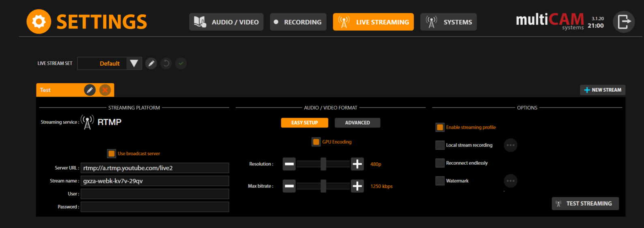Enable Reconnect endlessly checkbox
Screen dimensions: 644x228
tap(440, 163)
